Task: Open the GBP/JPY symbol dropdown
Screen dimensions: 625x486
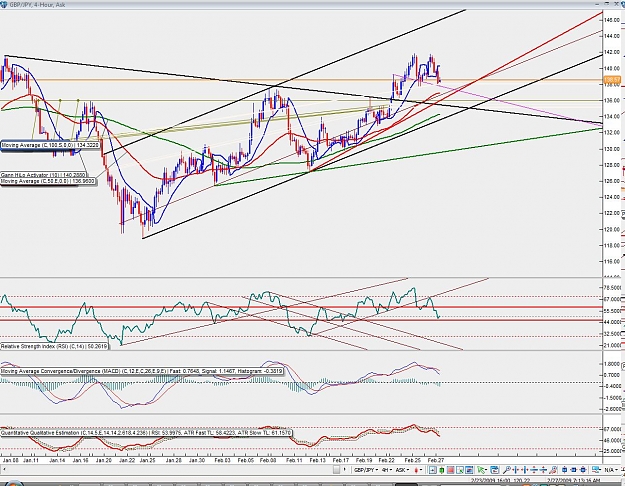Action: click(x=366, y=470)
